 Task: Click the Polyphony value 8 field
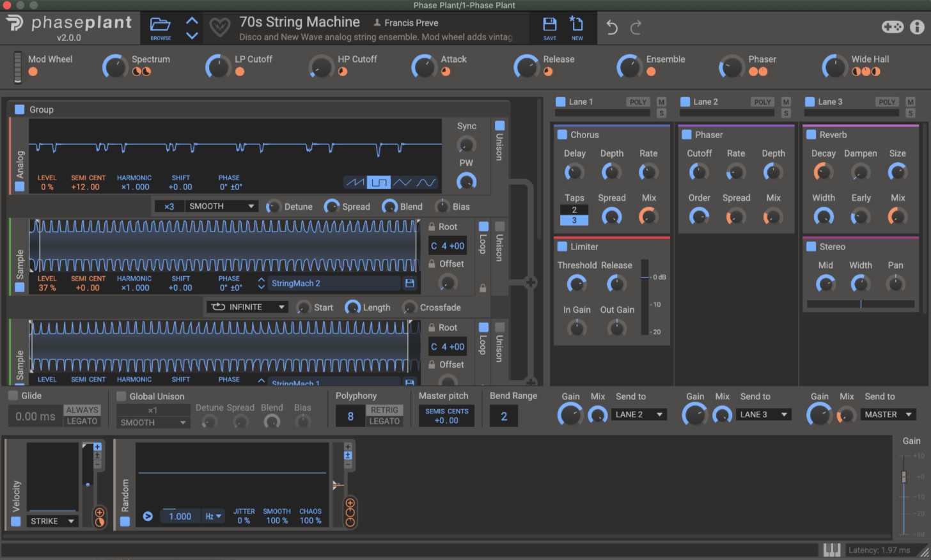pos(350,416)
